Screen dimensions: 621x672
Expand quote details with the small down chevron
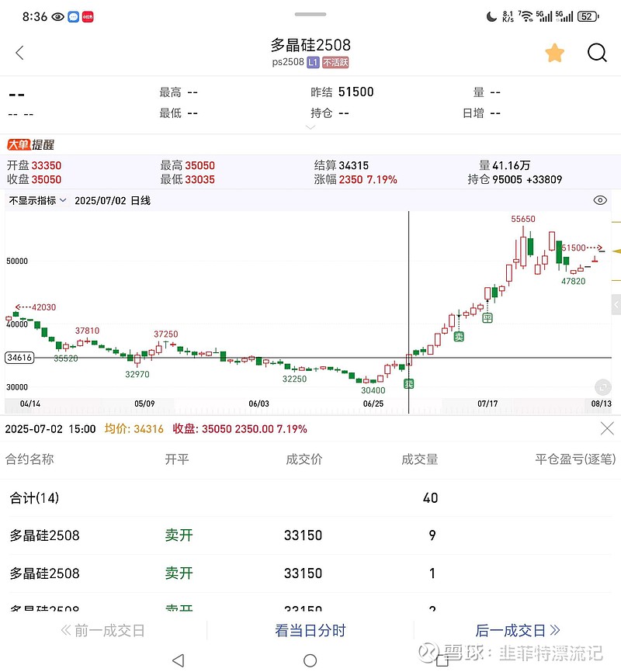(310, 127)
